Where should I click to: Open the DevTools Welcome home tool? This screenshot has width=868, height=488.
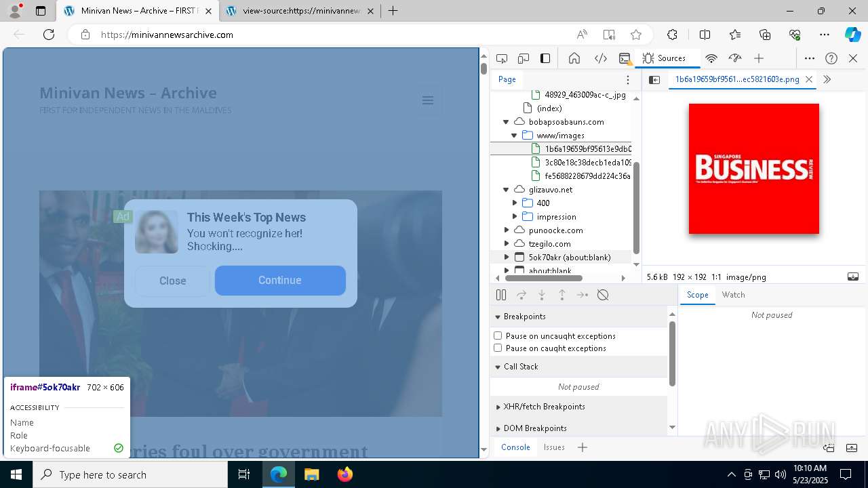tap(574, 58)
